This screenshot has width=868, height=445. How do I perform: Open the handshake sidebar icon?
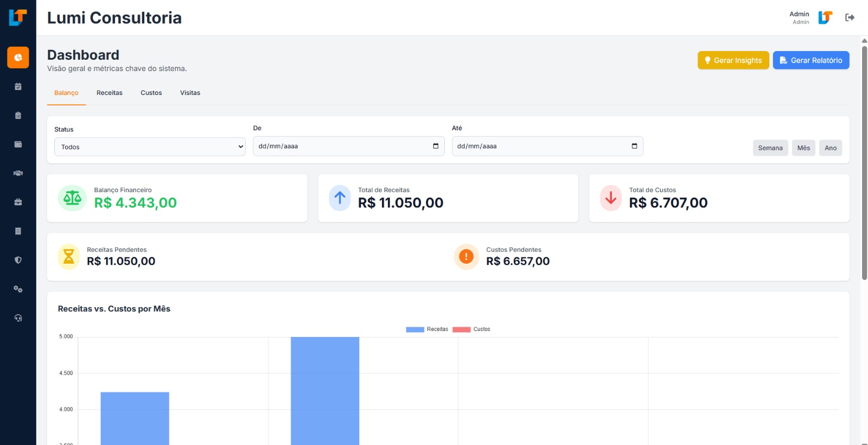[18, 173]
